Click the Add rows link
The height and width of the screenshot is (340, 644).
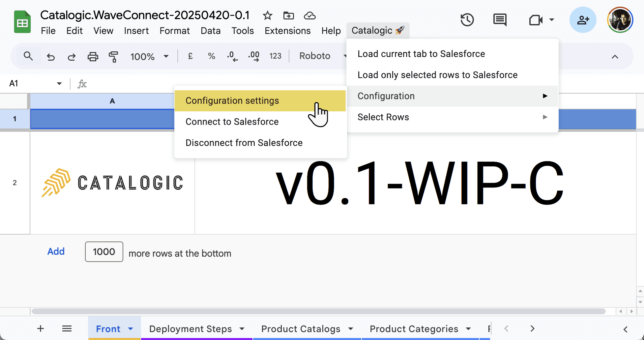56,251
